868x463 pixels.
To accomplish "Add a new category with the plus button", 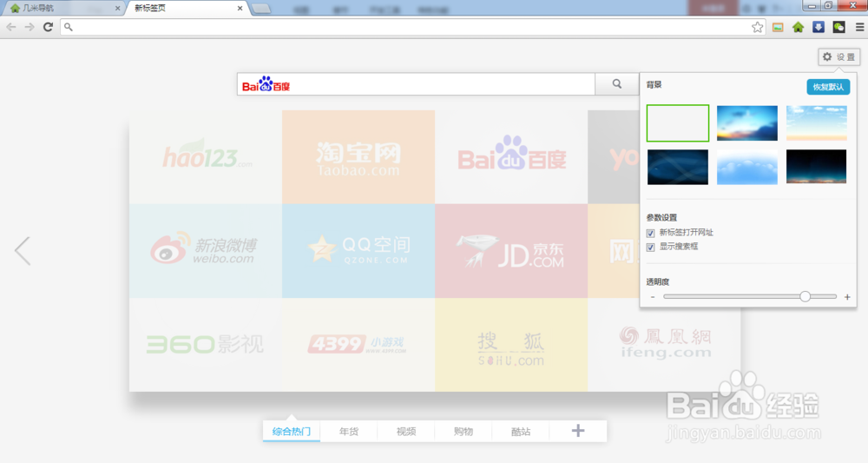I will tap(578, 431).
